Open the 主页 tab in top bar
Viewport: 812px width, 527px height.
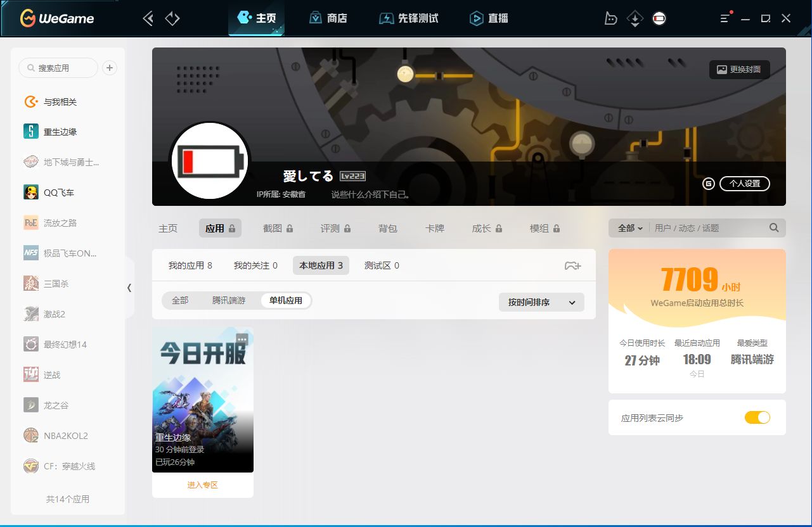tap(257, 18)
